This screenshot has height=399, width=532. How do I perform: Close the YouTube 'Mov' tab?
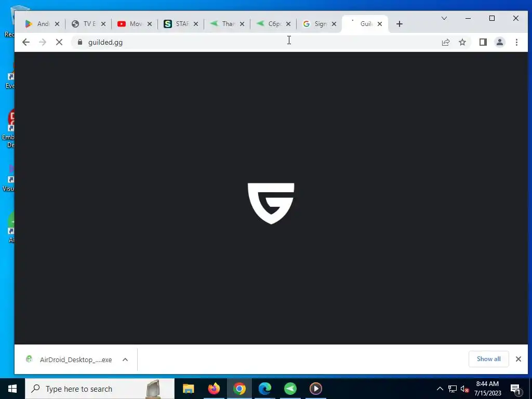[149, 24]
